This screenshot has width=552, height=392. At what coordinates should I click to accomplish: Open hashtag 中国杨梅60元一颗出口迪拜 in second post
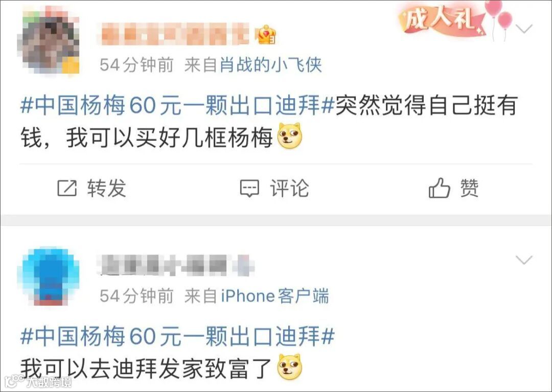click(177, 336)
